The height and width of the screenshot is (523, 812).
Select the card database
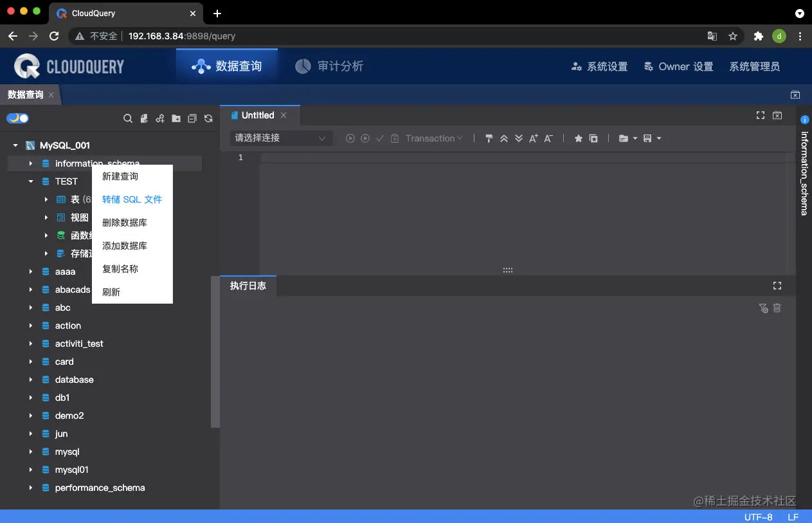tap(64, 362)
